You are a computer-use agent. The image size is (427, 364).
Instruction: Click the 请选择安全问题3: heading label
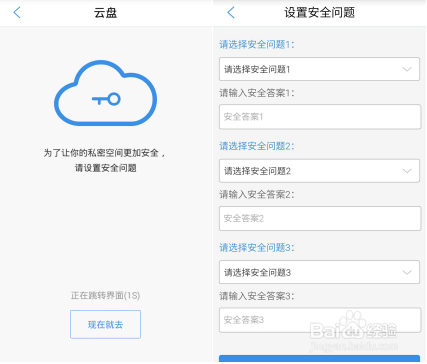(x=257, y=248)
